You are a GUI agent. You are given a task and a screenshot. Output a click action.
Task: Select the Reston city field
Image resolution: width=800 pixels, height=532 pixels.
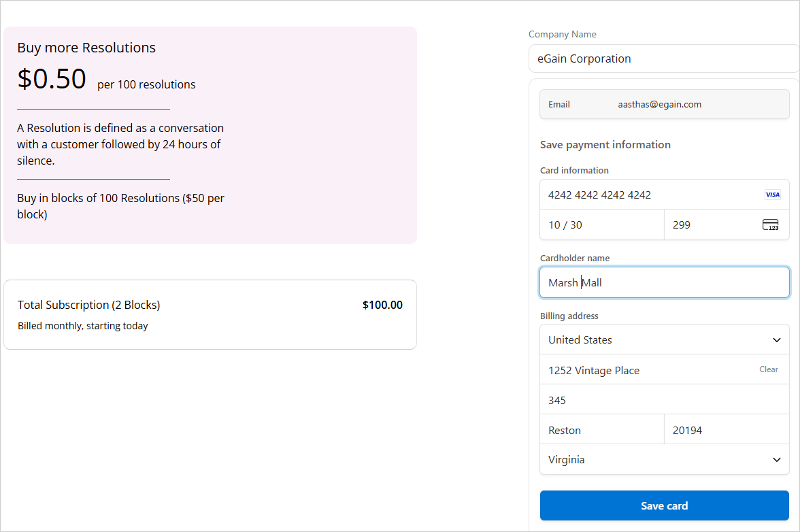(601, 431)
